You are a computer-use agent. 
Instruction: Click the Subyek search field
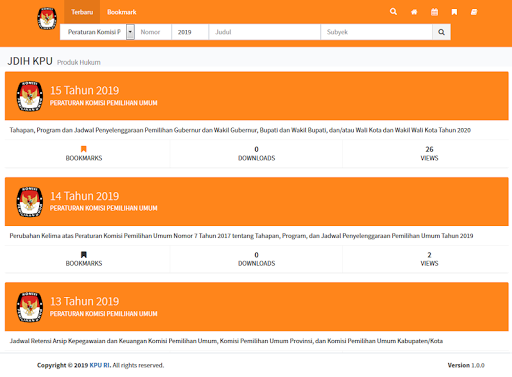(377, 32)
